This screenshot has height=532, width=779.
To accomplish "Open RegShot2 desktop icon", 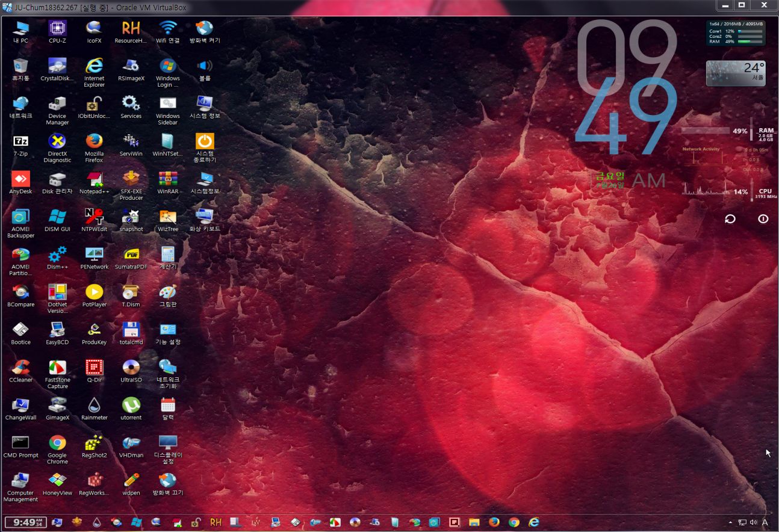I will click(94, 447).
